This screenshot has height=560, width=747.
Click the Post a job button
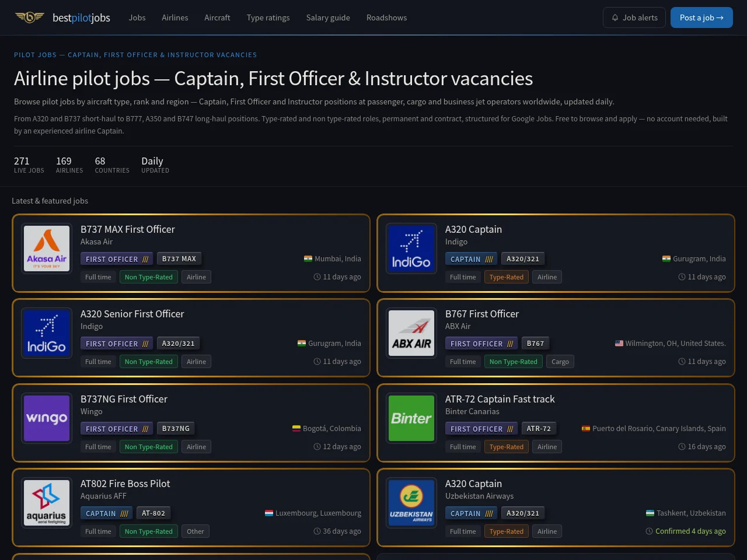(701, 17)
